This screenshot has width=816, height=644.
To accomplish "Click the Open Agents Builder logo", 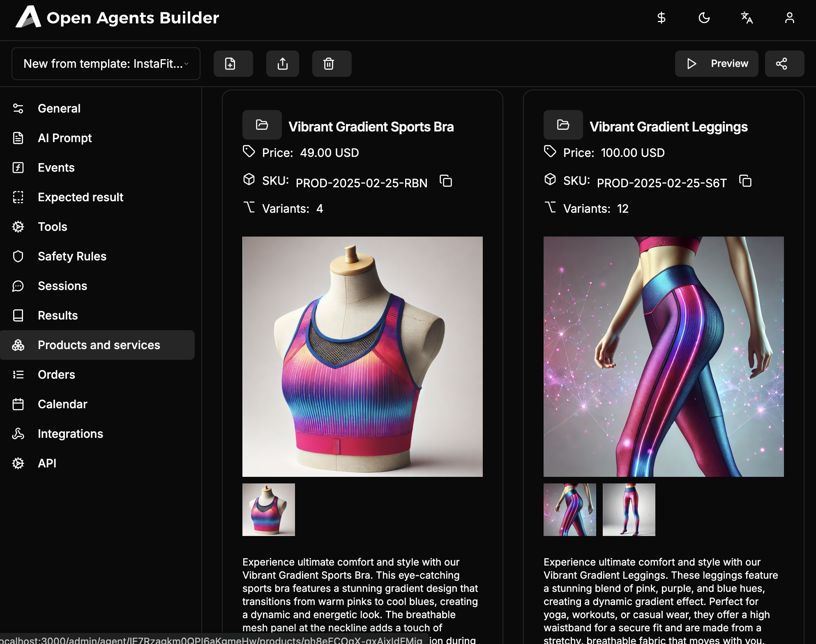I will point(117,18).
